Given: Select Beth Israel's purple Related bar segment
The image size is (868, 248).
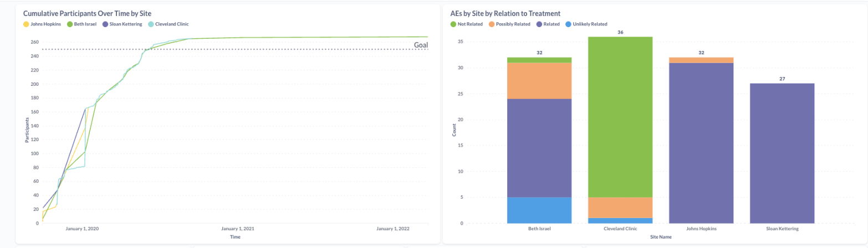Looking at the screenshot, I should click(539, 148).
